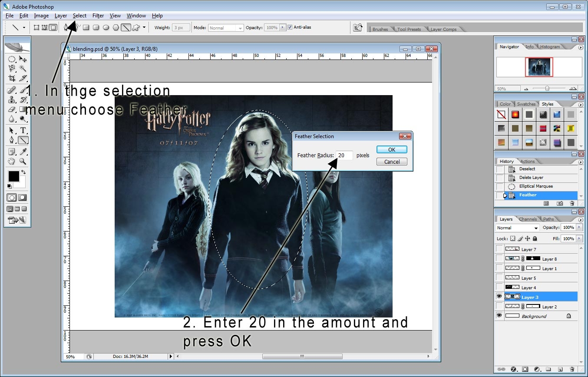Open the Image menu
Screen dimensions: 588x377
click(41, 16)
